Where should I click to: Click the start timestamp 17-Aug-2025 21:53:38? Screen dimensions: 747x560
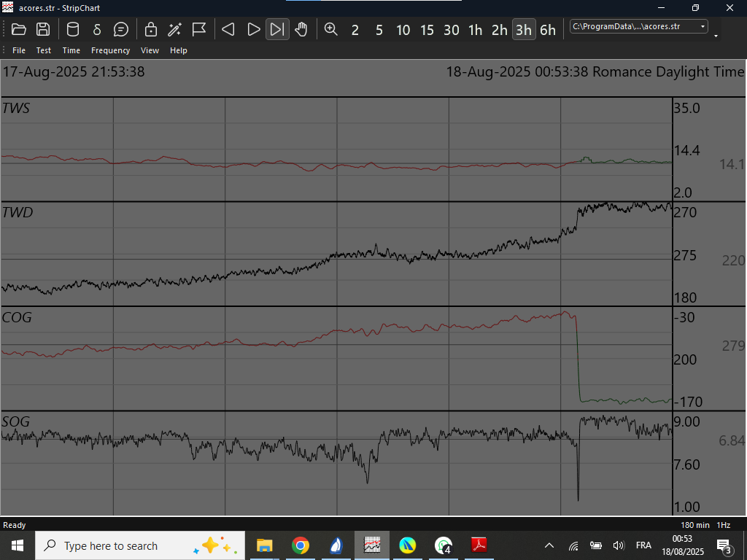pos(74,72)
